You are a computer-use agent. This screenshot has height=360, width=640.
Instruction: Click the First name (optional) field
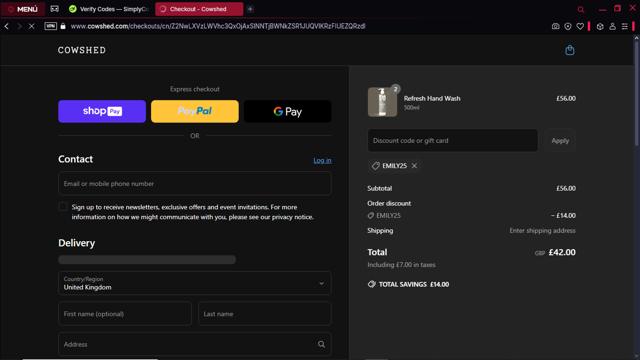(125, 313)
